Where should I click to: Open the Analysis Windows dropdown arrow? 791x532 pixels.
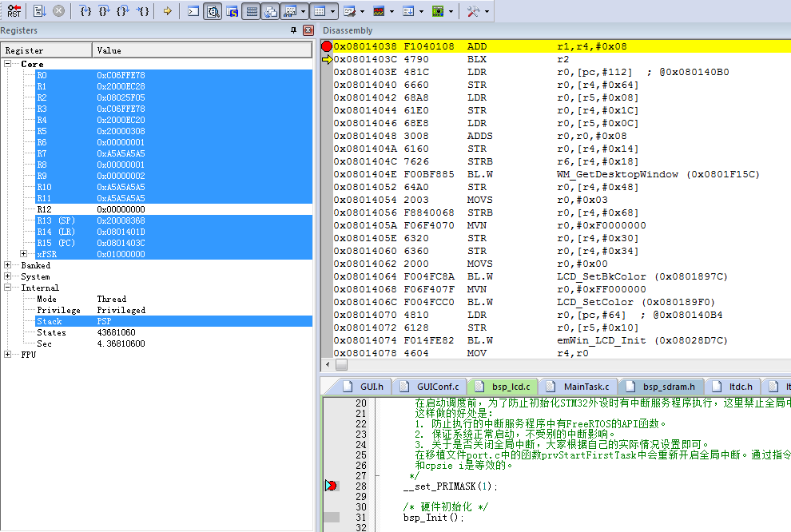pos(392,11)
